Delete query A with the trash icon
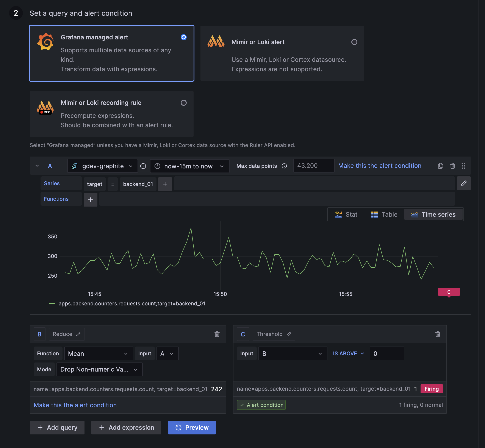This screenshot has width=485, height=448. pyautogui.click(x=453, y=166)
